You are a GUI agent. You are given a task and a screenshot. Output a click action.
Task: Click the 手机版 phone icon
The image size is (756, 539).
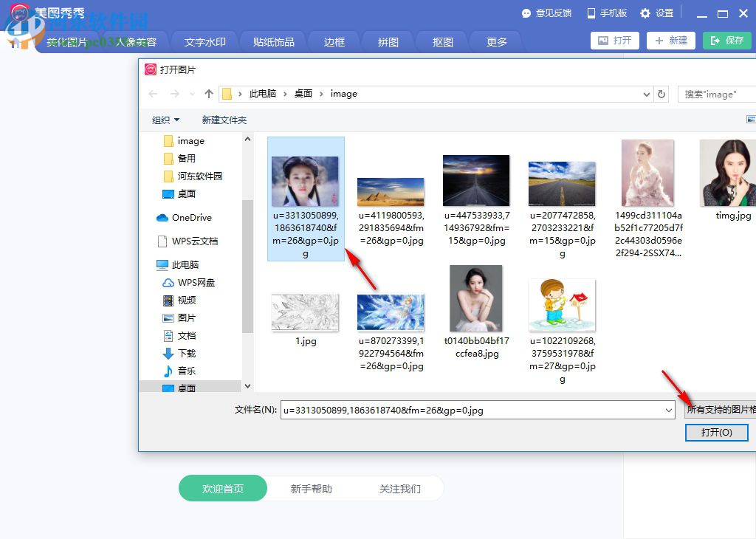point(591,13)
